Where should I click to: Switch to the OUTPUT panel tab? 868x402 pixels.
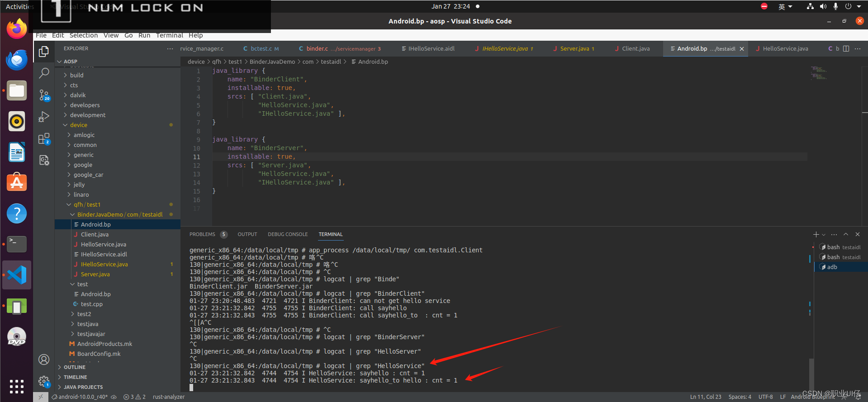(247, 234)
